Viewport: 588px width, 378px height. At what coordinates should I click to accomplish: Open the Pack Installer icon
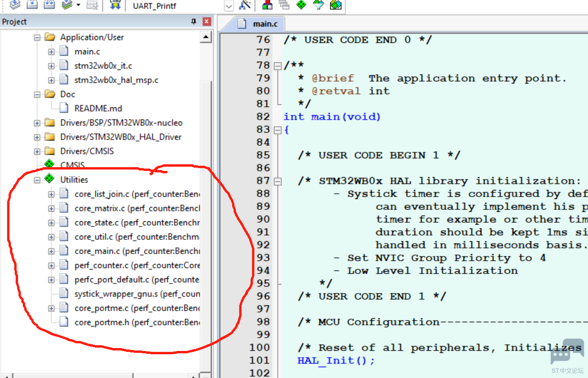(336, 5)
